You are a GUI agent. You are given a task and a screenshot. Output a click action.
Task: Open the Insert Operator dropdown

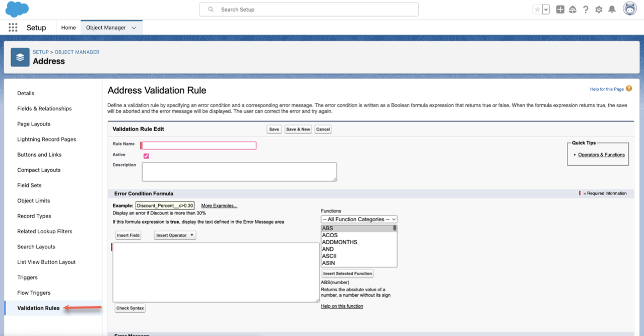click(x=175, y=235)
